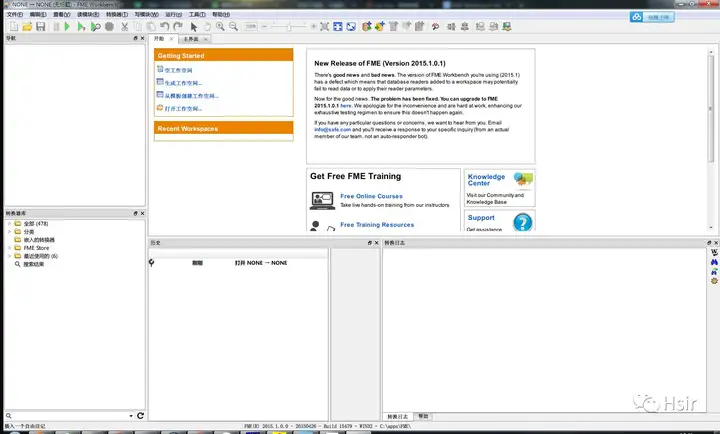
Task: Open the transformer search box dropdown arrow
Action: click(x=131, y=416)
